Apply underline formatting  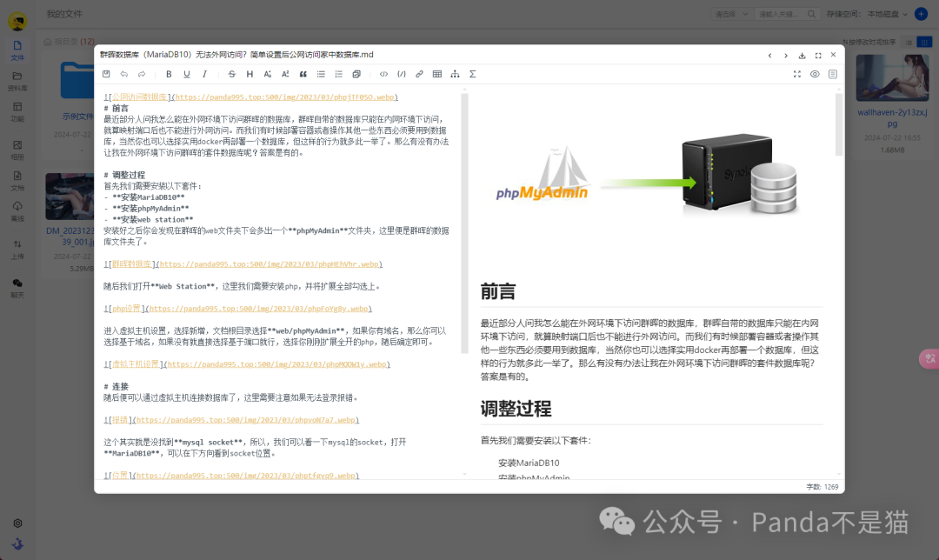pos(187,74)
